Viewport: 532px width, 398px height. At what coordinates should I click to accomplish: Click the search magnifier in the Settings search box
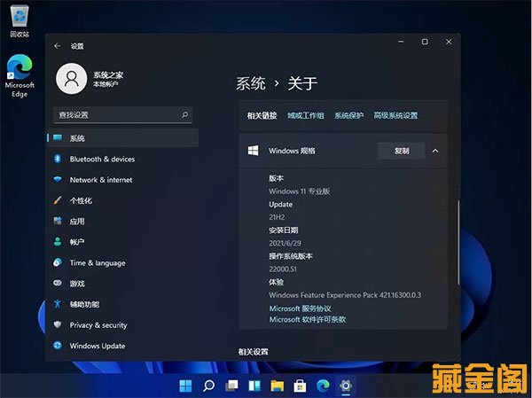[185, 114]
